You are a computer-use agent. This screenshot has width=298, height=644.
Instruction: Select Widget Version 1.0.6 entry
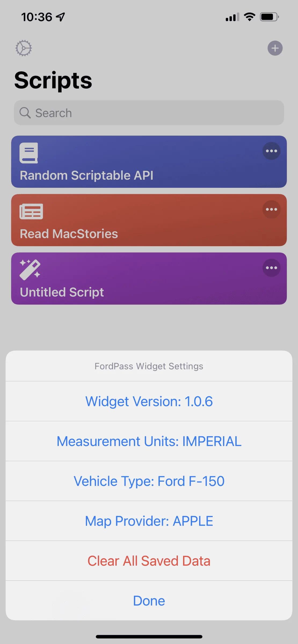149,401
